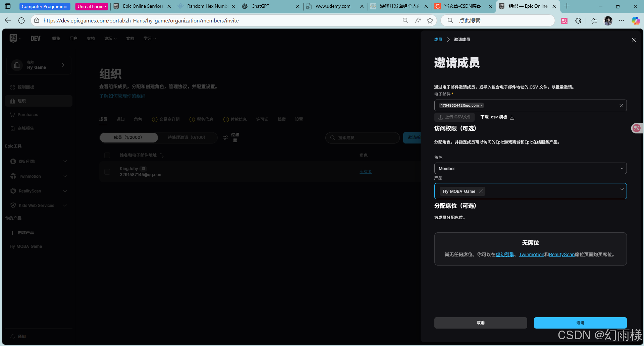Click the filter sliders icon
This screenshot has width=644, height=346.
point(226,137)
